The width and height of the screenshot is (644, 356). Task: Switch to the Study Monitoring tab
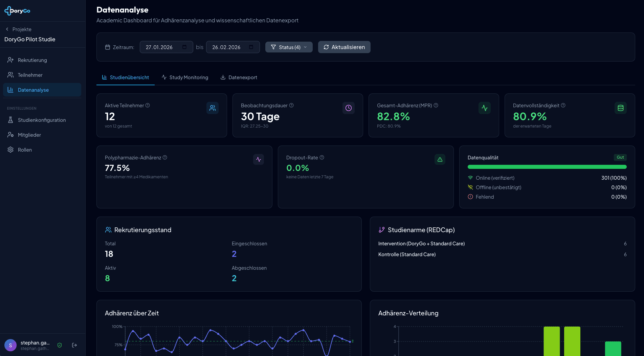tap(185, 77)
